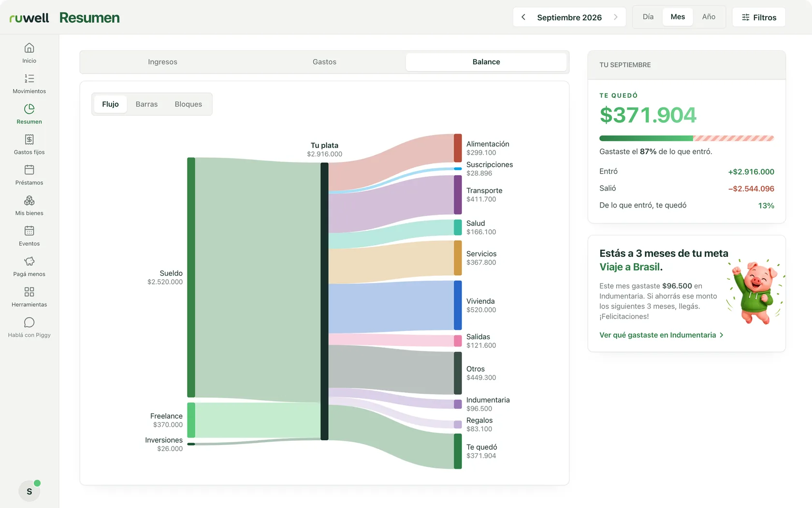
Task: Go to previous month arrow
Action: tap(523, 17)
